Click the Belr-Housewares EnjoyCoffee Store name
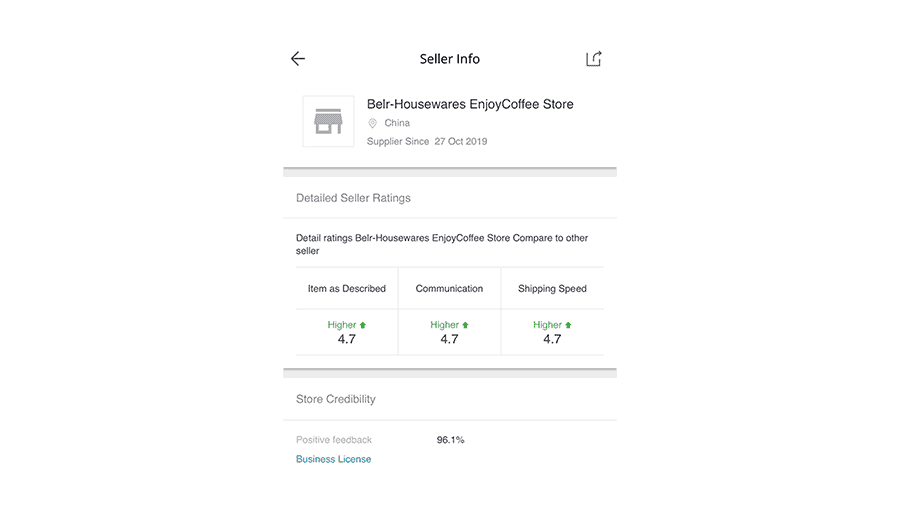The image size is (900, 520). pyautogui.click(x=470, y=104)
